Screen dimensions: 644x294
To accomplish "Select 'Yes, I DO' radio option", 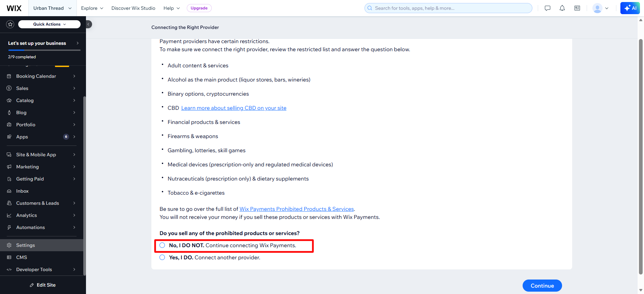I will (162, 257).
